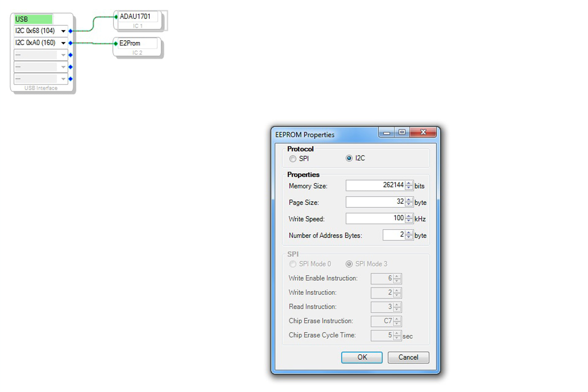Click blue output pin of I2C 0x68 row
588x392 pixels.
click(x=70, y=31)
